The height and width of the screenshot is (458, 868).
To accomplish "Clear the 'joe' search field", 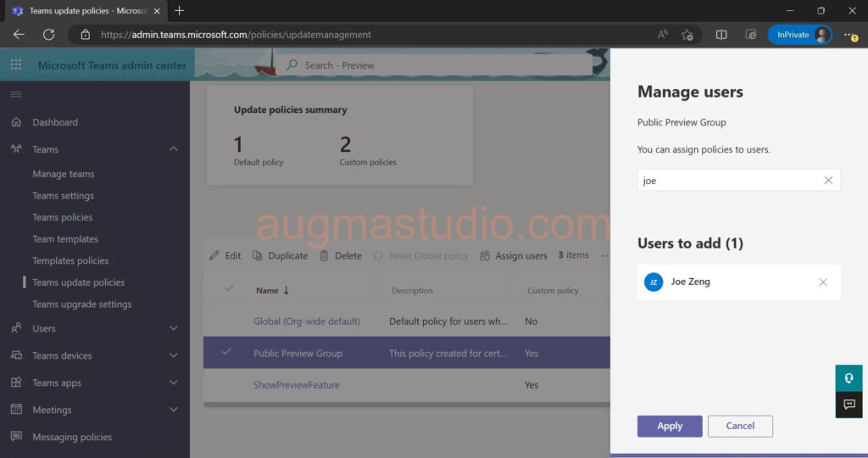I will point(828,180).
